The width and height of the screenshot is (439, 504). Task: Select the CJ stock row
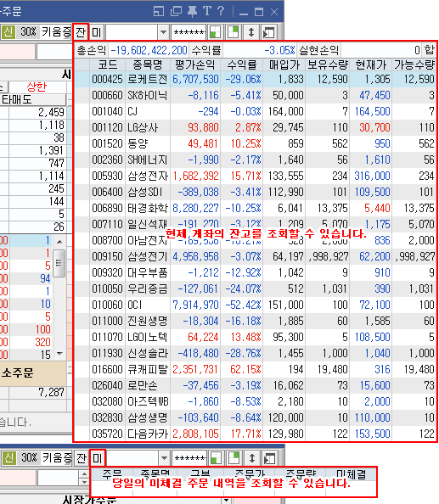pyautogui.click(x=256, y=111)
